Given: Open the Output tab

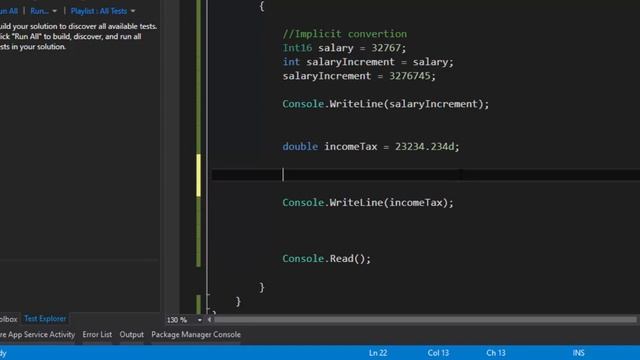Looking at the screenshot, I should [x=131, y=335].
